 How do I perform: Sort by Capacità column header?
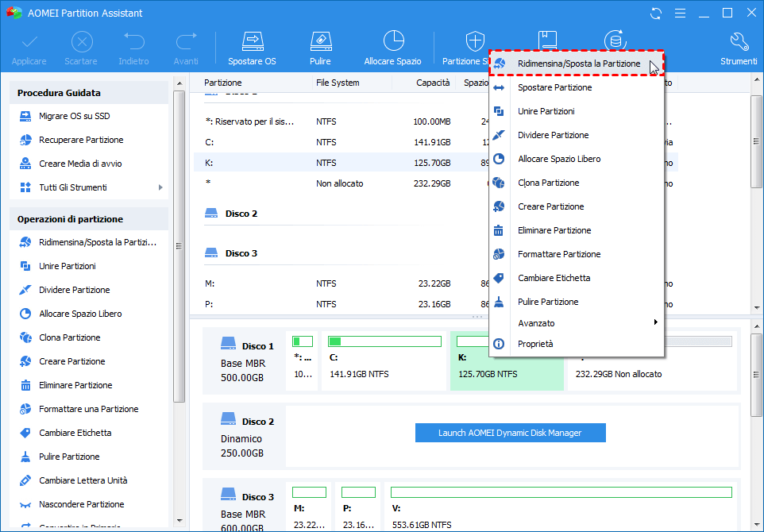click(x=433, y=83)
